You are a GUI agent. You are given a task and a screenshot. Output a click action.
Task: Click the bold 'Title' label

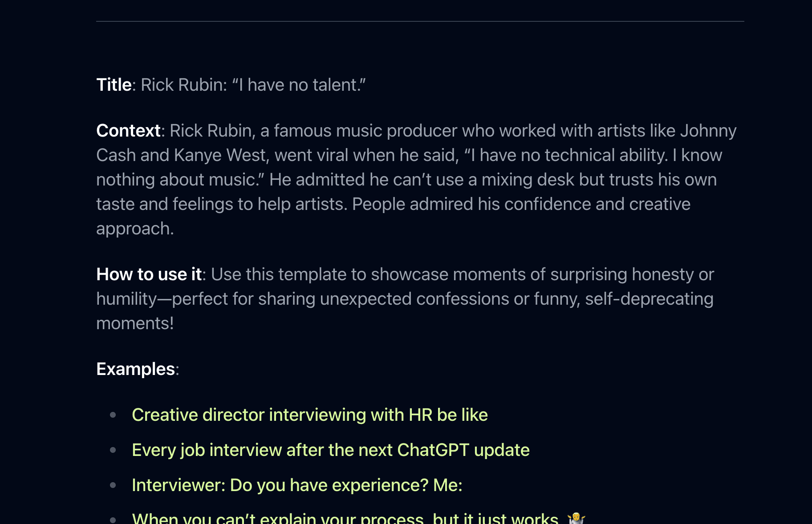point(114,85)
